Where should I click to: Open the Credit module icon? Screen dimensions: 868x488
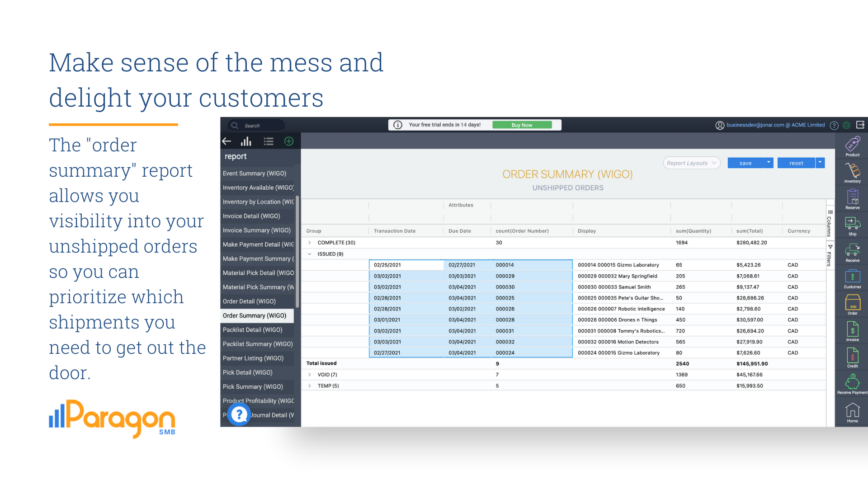click(852, 355)
